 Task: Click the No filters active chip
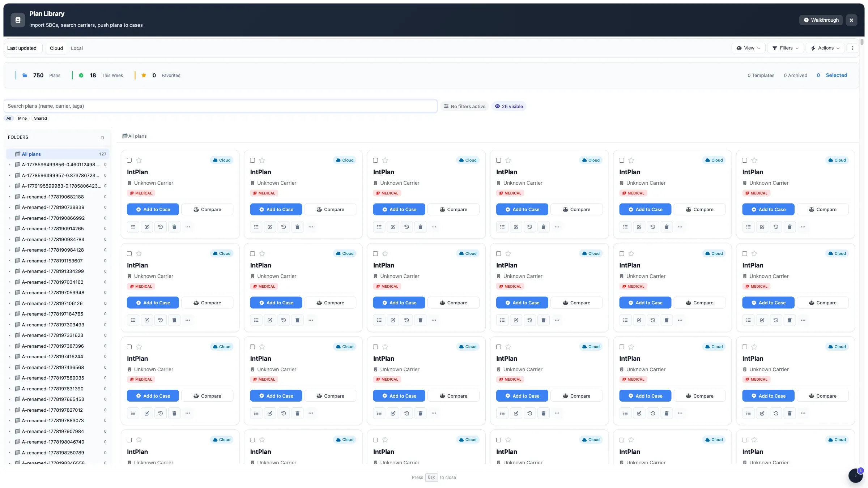click(465, 106)
